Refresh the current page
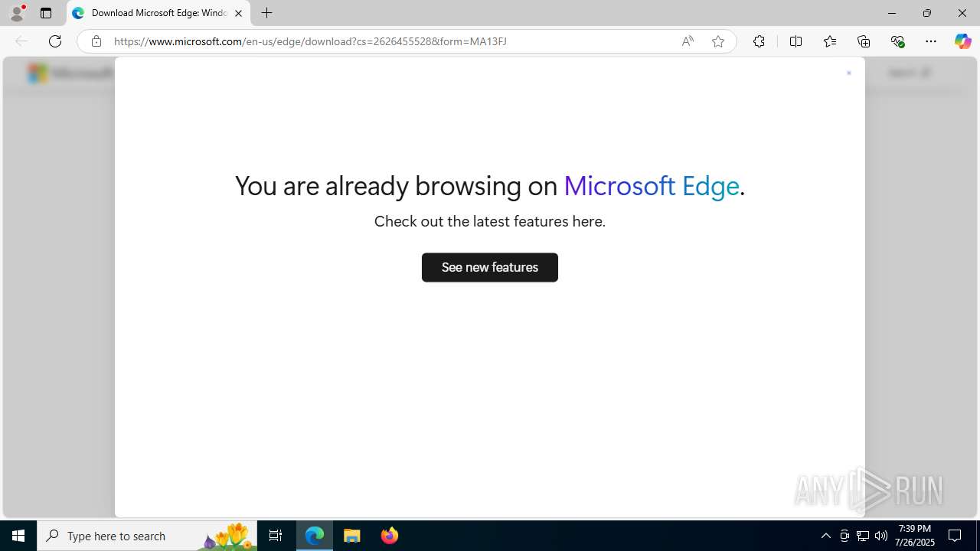980x551 pixels. coord(55,41)
